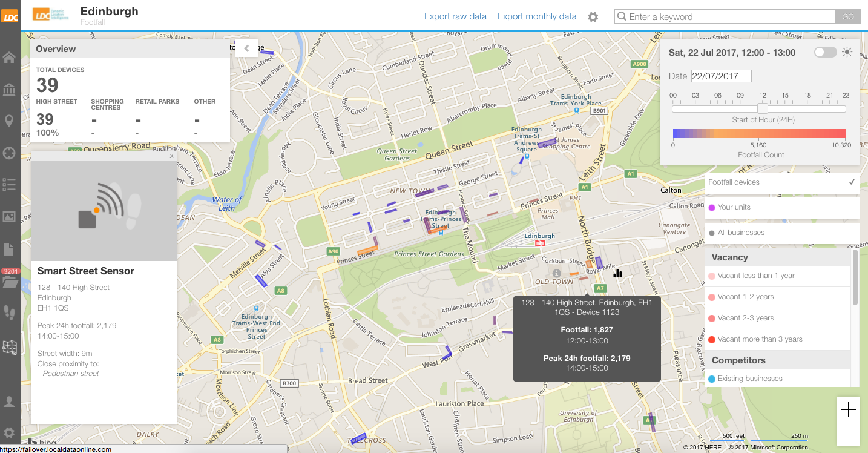Click the info marker near Old Town

556,274
